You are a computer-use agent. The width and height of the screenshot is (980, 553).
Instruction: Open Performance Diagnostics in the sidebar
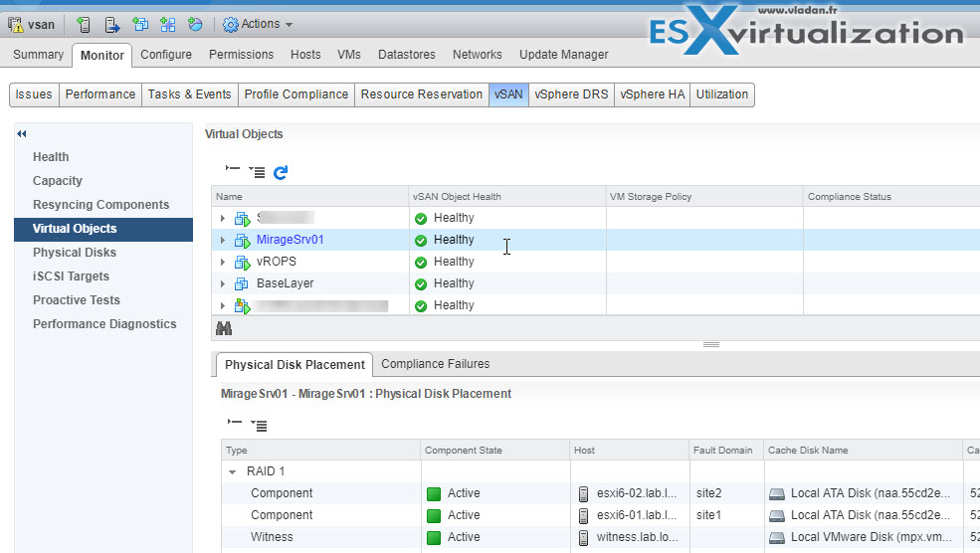tap(104, 323)
